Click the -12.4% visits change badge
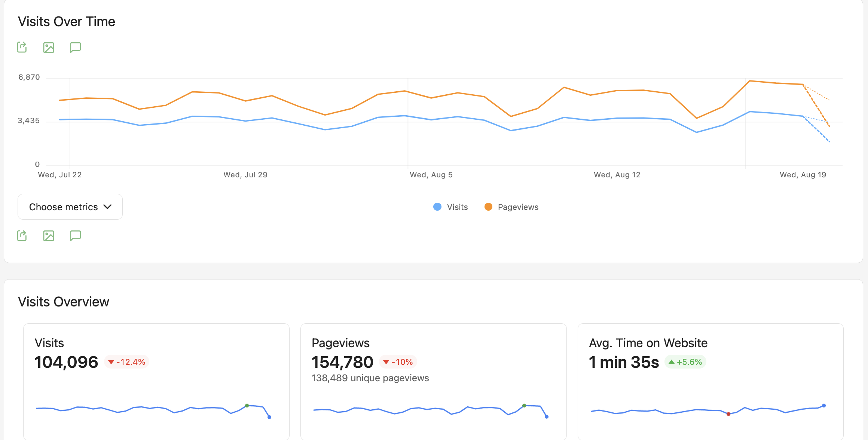This screenshot has height=440, width=868. (x=127, y=362)
